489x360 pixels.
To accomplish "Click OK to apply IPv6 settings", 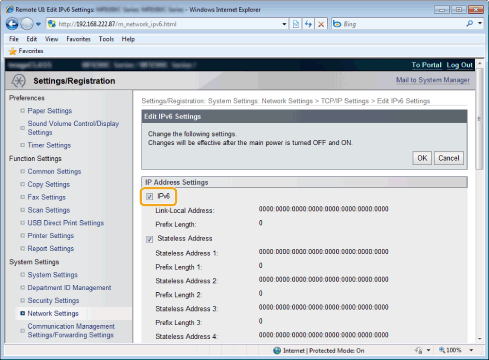I will 422,158.
